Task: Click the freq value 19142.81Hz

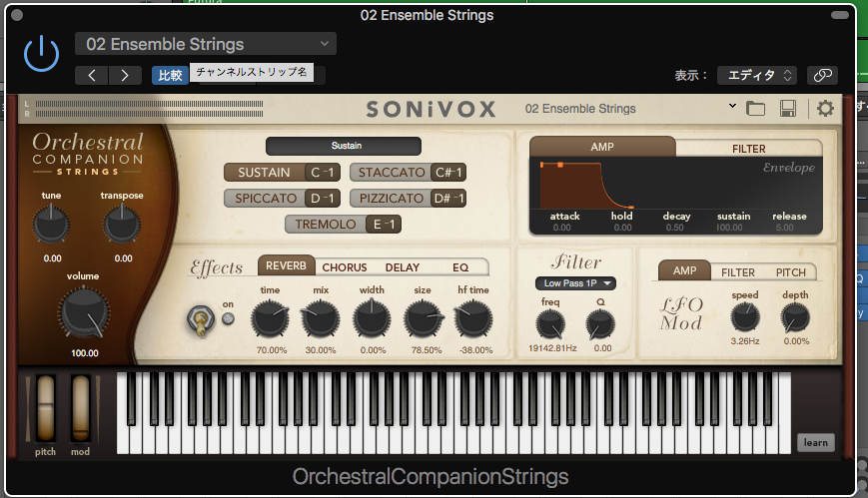Action: [x=552, y=348]
